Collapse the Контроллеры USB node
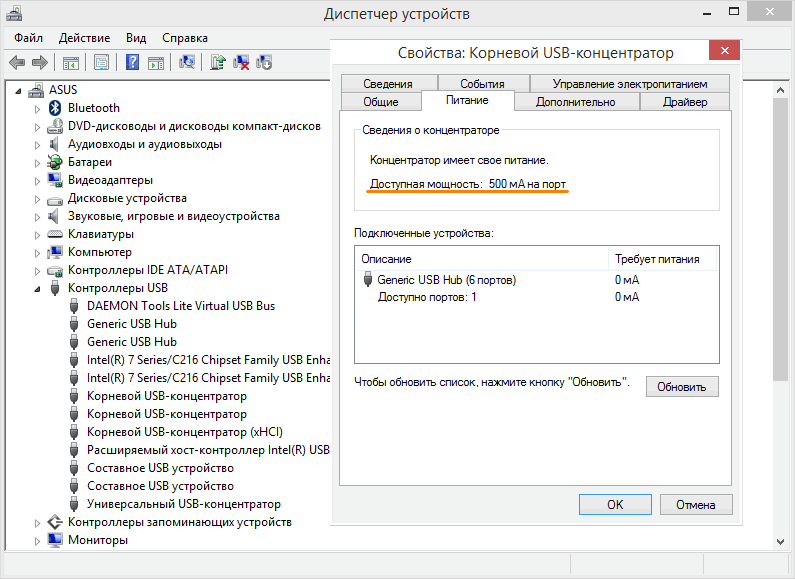Screen dimensions: 795x579 tap(38, 289)
